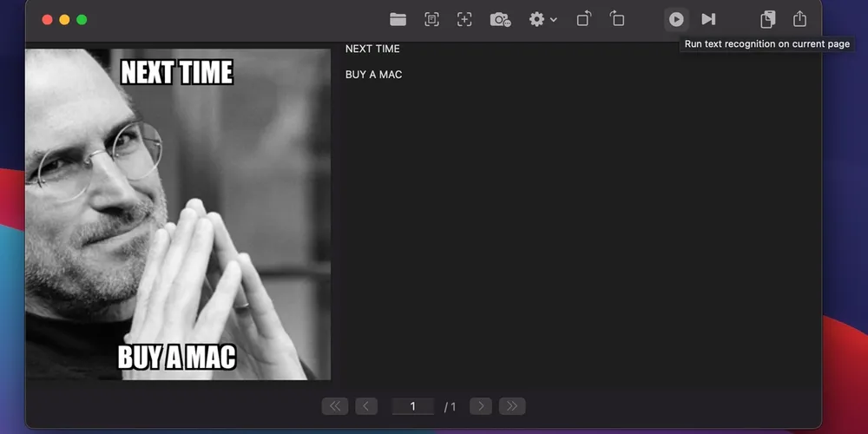Select the capture screen area icon
Screen dimensions: 868x434
click(x=464, y=19)
